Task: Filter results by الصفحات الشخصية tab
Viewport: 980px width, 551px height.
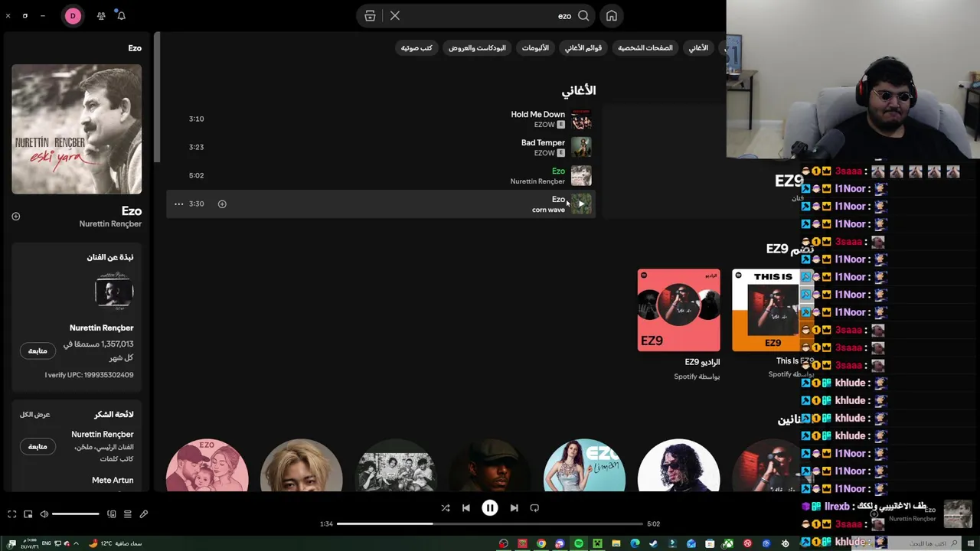Action: (645, 47)
